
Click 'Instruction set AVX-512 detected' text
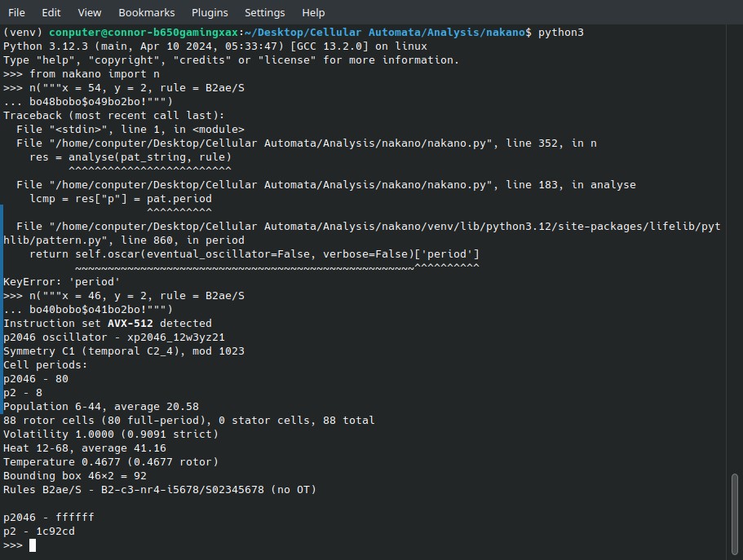pos(108,324)
